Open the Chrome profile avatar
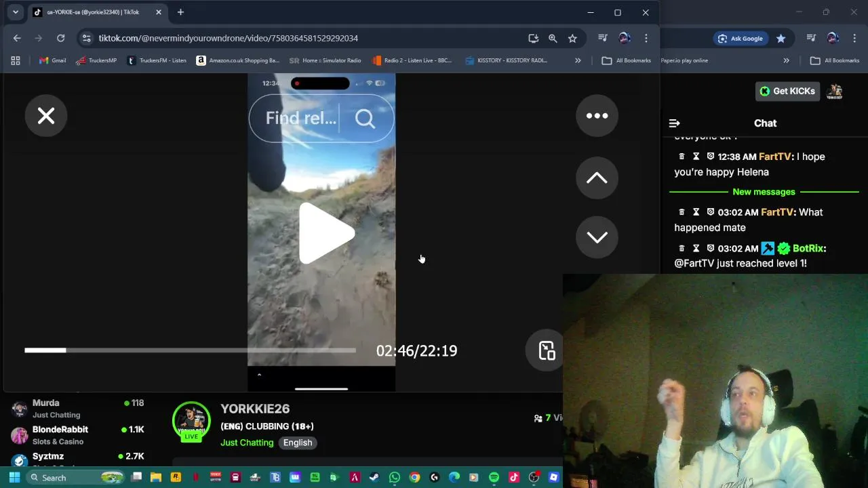The image size is (868, 488). [x=625, y=39]
